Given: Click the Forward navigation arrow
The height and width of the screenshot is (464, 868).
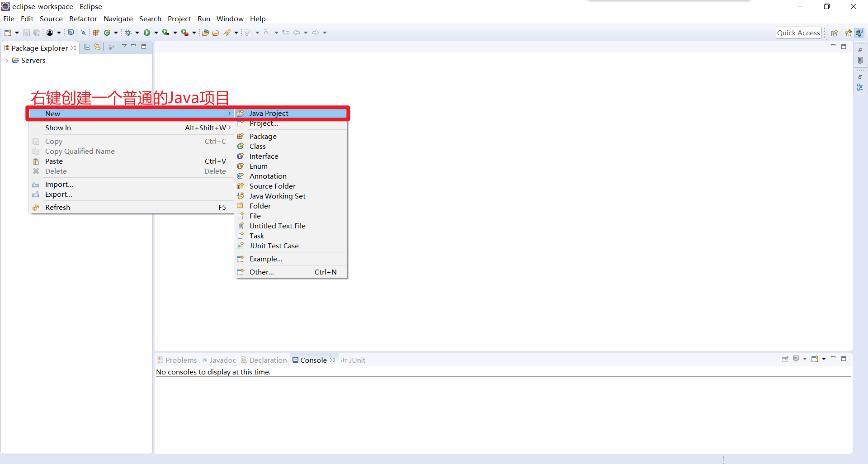Looking at the screenshot, I should [316, 33].
